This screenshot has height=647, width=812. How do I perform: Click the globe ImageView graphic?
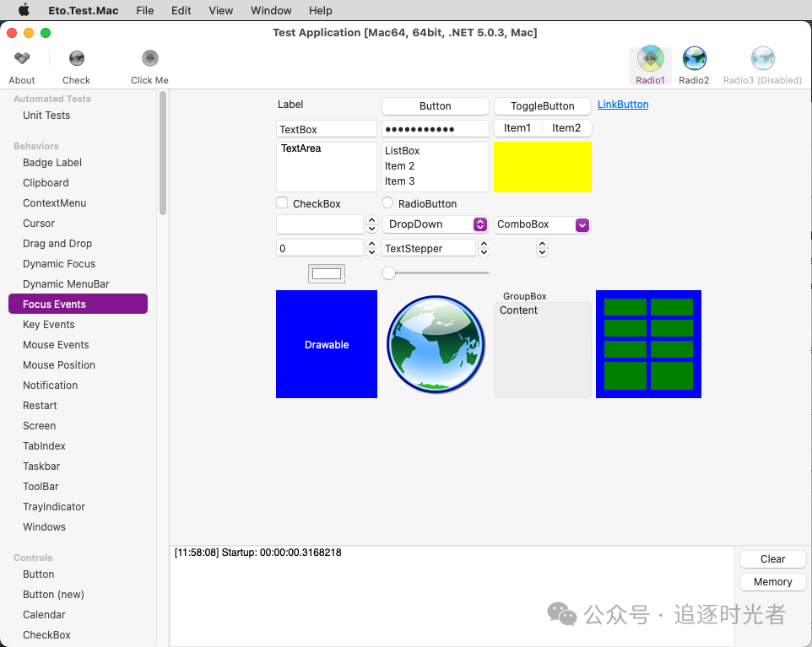[x=435, y=343]
